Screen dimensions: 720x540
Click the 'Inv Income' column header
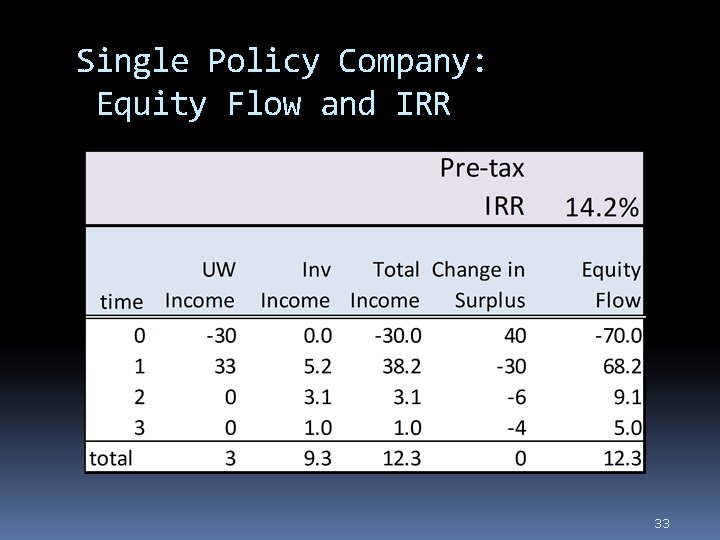[295, 285]
